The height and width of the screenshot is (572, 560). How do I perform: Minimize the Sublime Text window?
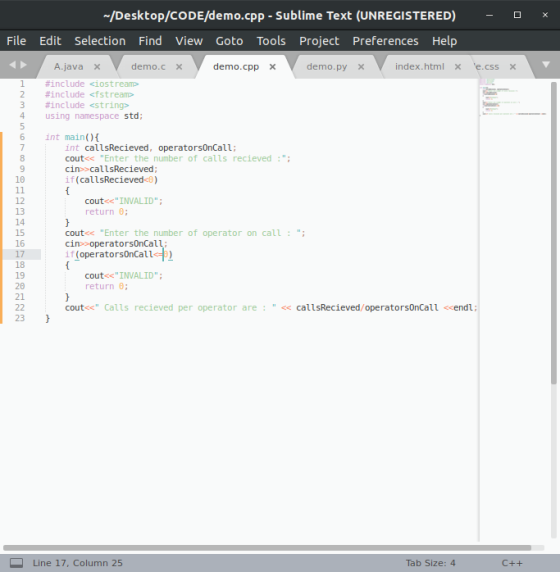[x=490, y=15]
